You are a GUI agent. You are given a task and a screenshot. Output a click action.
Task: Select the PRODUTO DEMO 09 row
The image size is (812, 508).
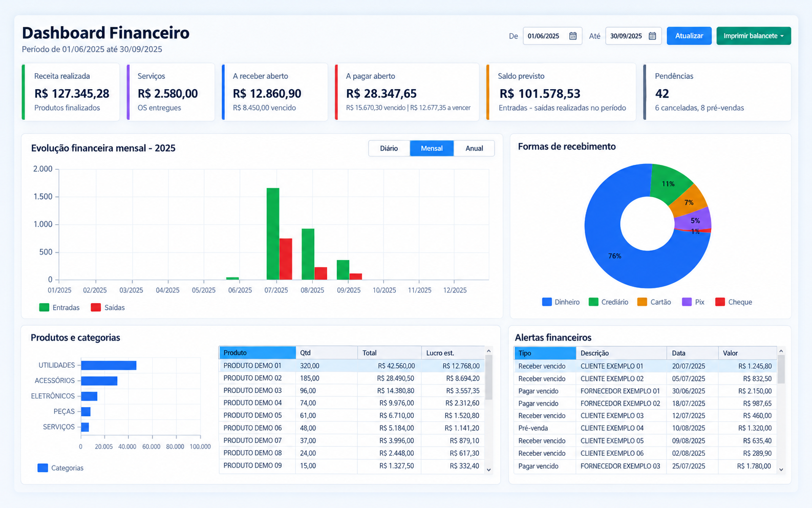coord(352,465)
